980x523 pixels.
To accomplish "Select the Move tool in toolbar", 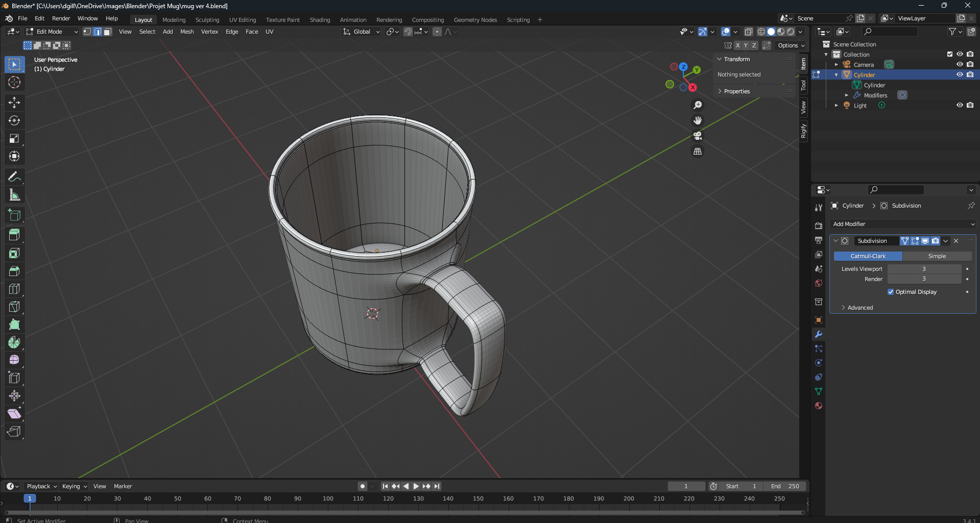I will (14, 103).
